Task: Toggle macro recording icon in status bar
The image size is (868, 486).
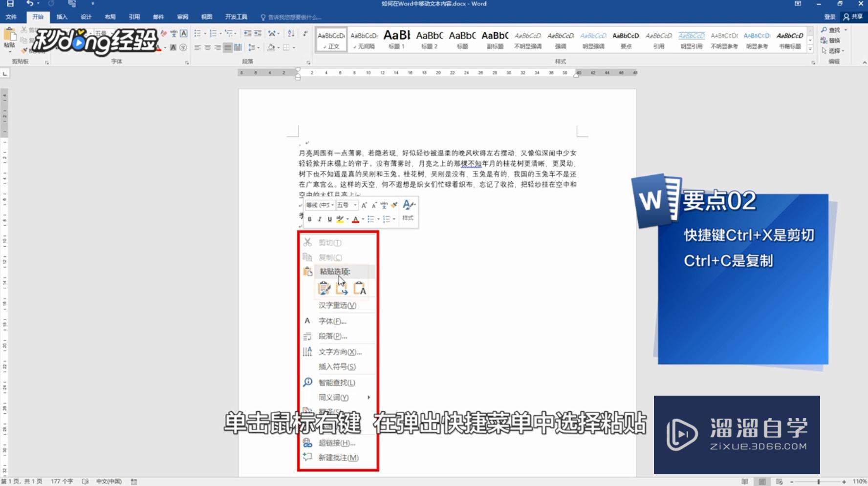Action: click(x=134, y=482)
